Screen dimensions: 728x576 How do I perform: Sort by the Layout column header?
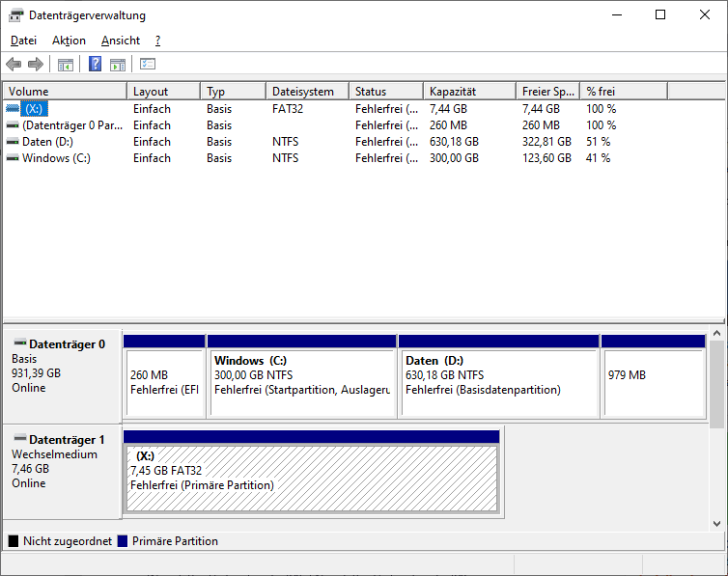tap(164, 92)
